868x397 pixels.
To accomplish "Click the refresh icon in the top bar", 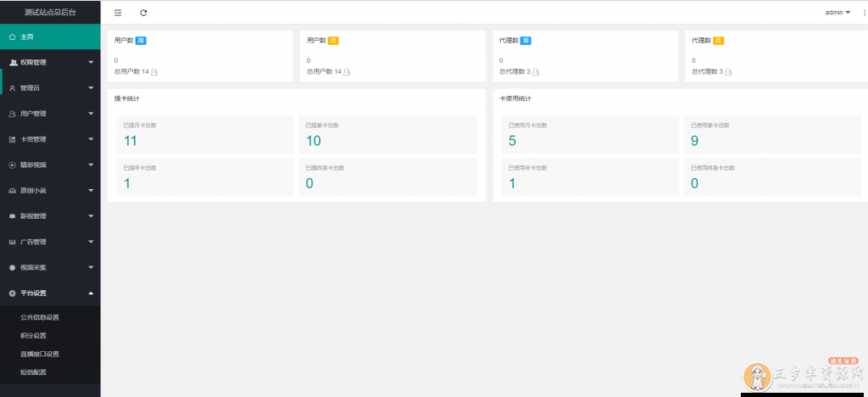I will tap(143, 13).
